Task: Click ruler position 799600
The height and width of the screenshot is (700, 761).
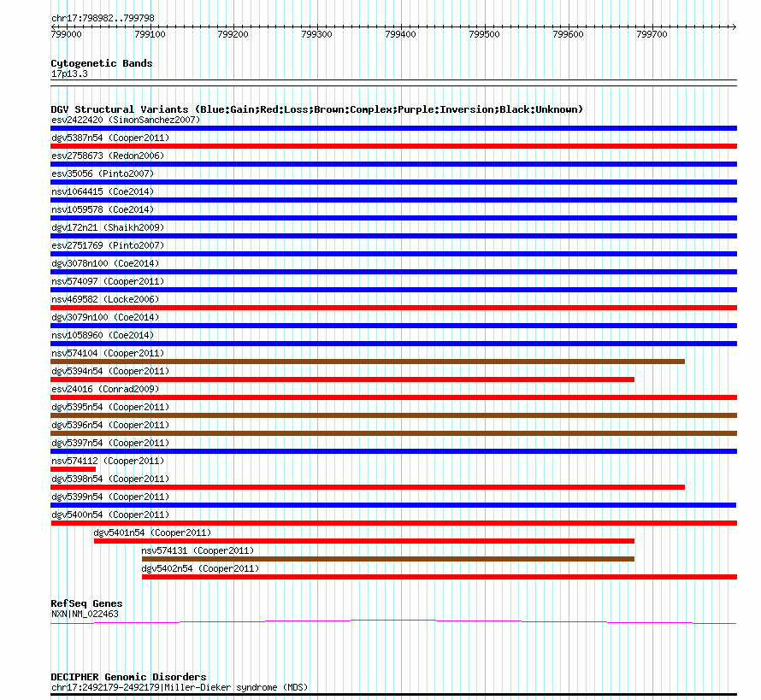Action: click(x=568, y=34)
